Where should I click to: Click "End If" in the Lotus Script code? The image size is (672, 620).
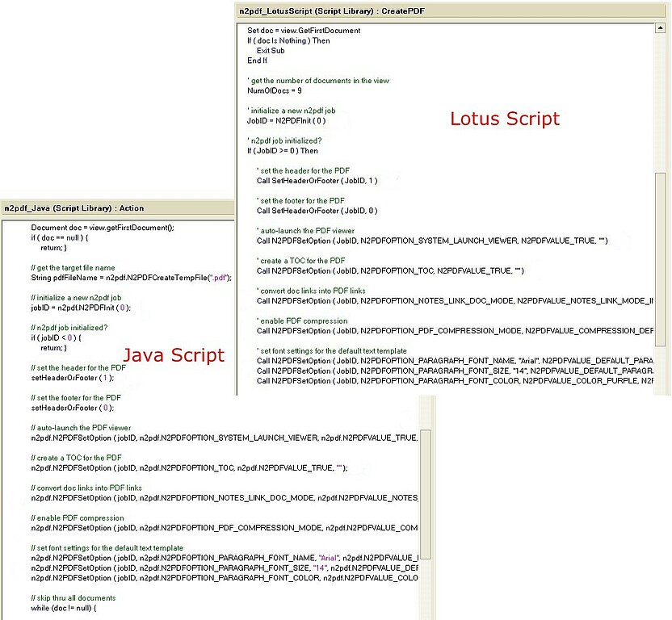coord(257,61)
